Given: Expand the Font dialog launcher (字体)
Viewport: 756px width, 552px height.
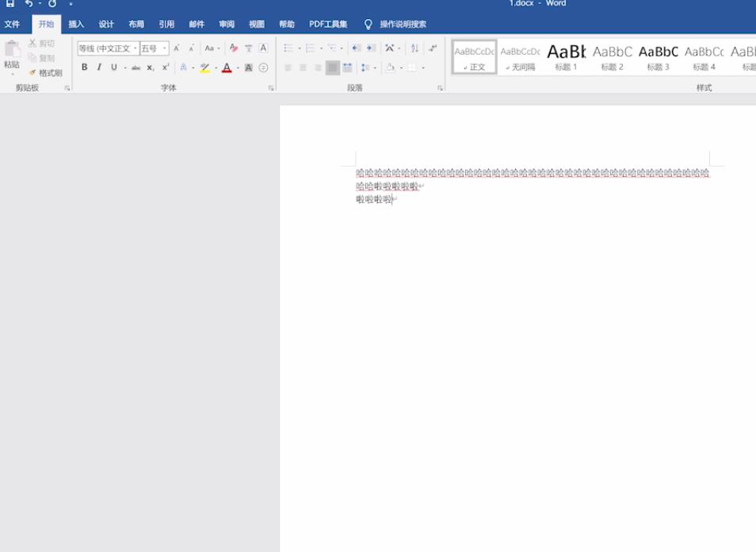Looking at the screenshot, I should (x=271, y=88).
